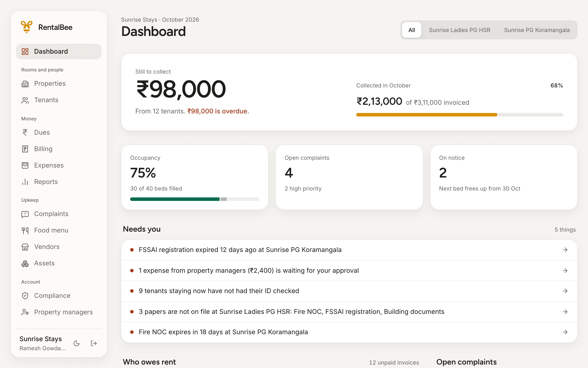Click the Who owes rent heading
The height and width of the screenshot is (368, 588).
point(149,362)
